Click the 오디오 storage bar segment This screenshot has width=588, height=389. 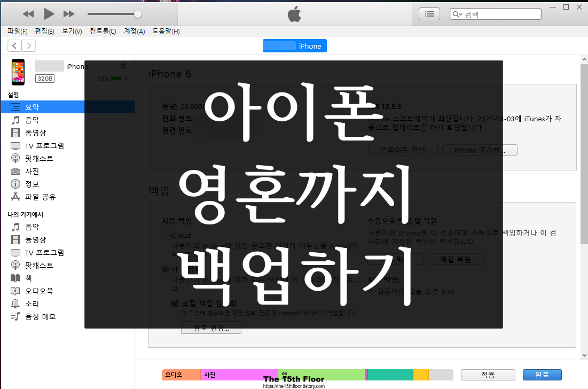click(181, 375)
